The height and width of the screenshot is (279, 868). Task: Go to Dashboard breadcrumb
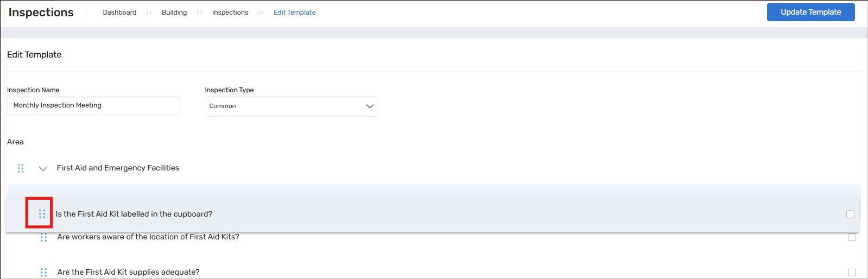point(119,12)
